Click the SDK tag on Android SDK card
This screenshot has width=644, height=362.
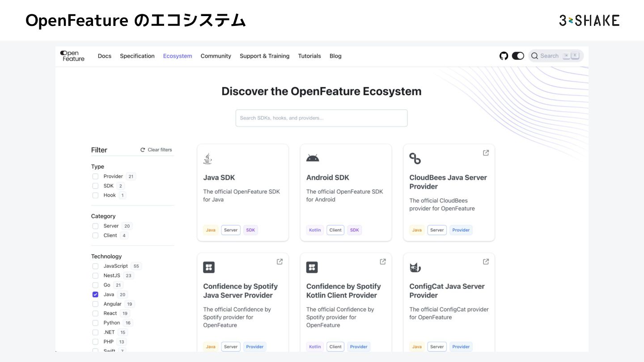click(355, 230)
